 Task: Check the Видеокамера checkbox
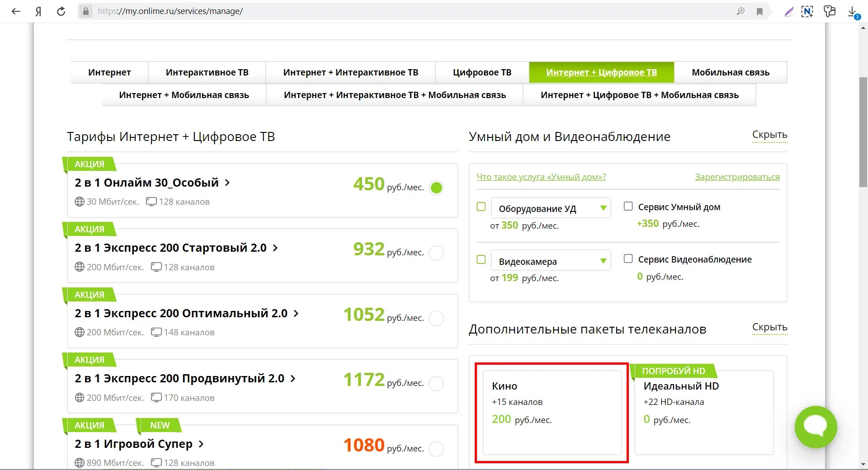481,259
